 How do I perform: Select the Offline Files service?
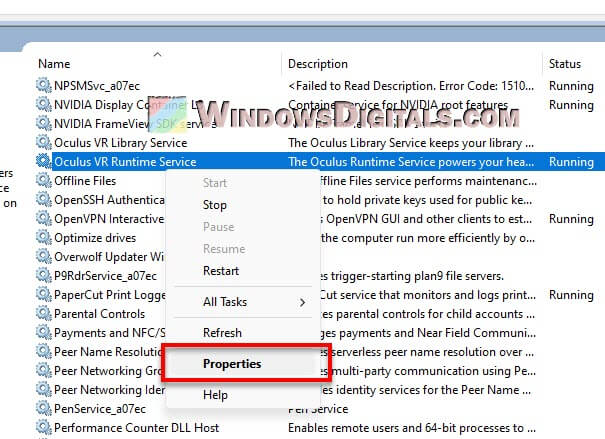pyautogui.click(x=85, y=181)
